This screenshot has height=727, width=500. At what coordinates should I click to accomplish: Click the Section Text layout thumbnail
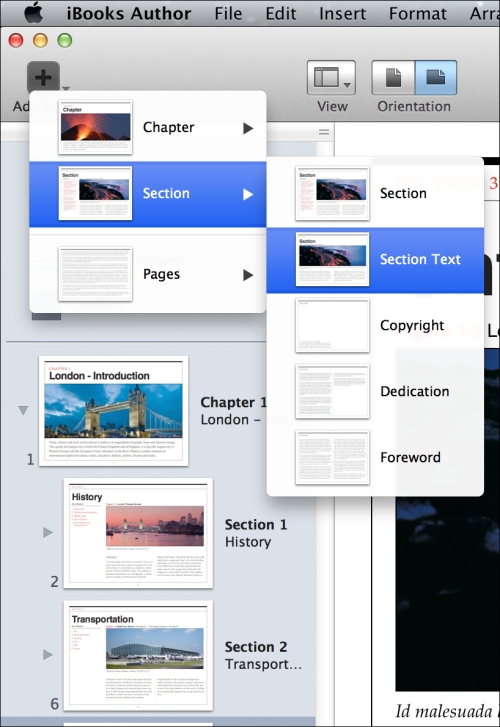(x=333, y=259)
